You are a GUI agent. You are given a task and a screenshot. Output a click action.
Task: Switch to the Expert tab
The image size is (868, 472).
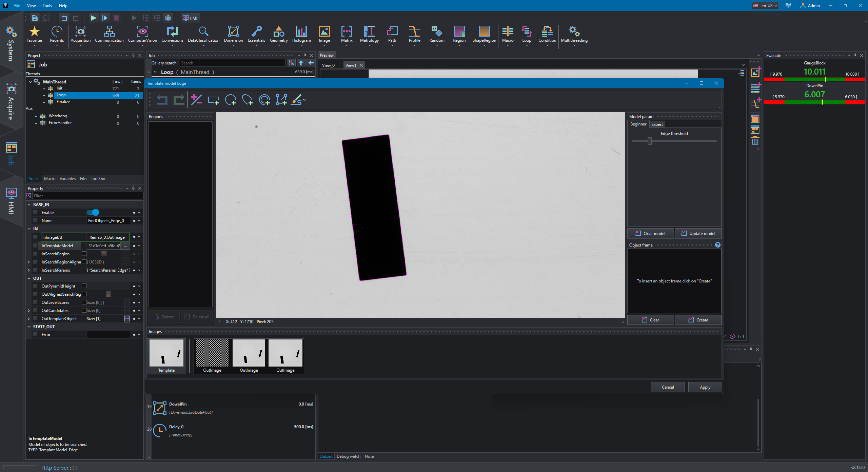click(657, 124)
